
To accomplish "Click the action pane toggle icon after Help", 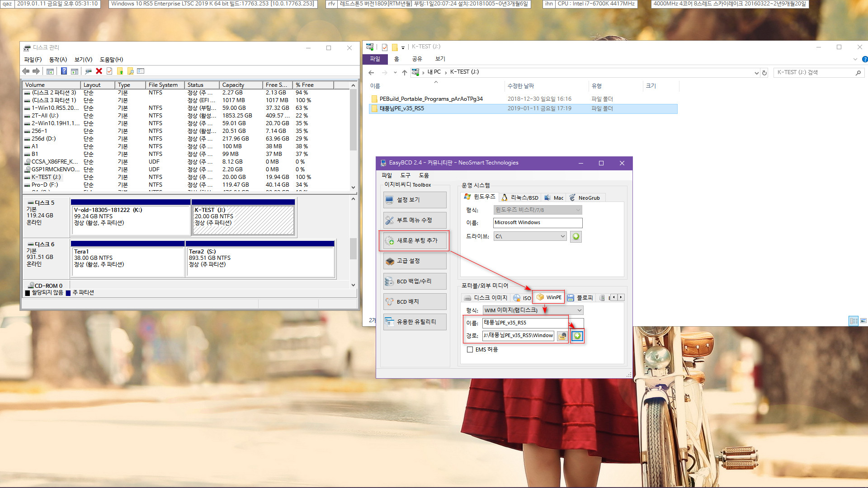I will 75,71.
